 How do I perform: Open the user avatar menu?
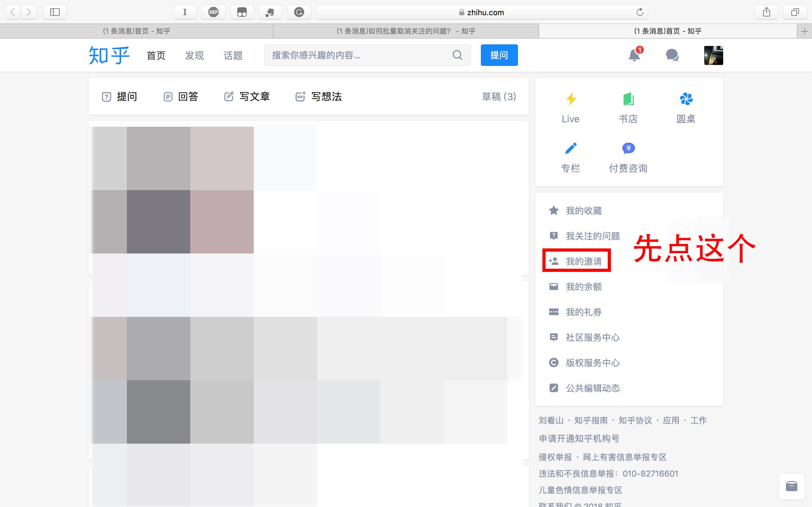713,55
